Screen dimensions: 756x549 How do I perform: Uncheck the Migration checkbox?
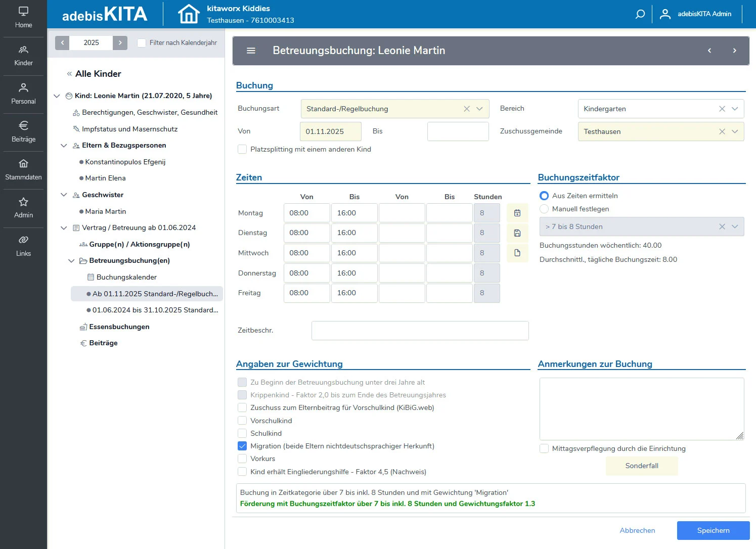click(242, 446)
